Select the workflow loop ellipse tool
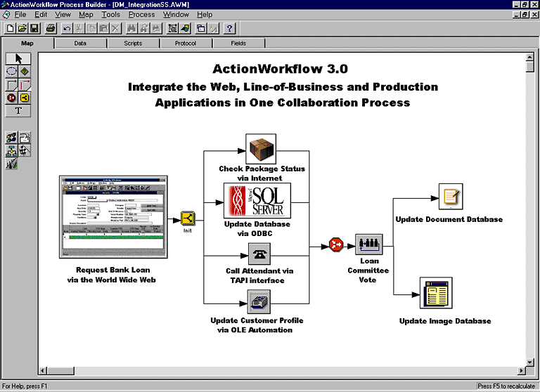Screen dimensions: 540x392 pyautogui.click(x=12, y=72)
